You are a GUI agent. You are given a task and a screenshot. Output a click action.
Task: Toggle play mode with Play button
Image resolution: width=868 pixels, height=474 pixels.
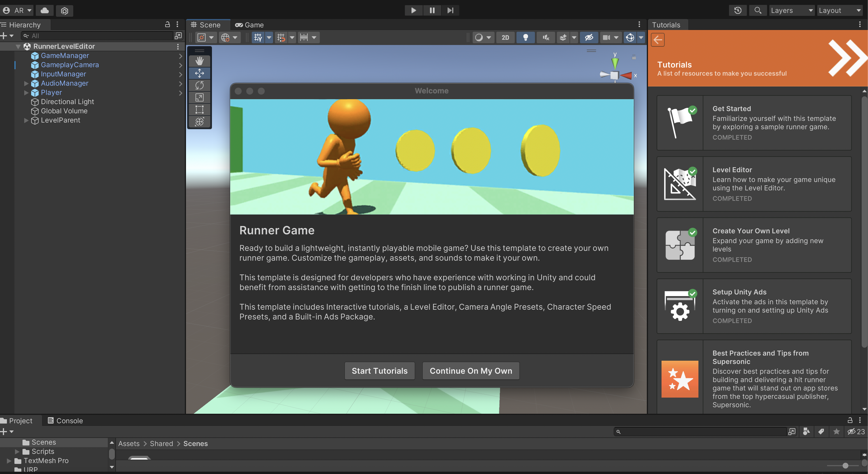click(x=413, y=10)
